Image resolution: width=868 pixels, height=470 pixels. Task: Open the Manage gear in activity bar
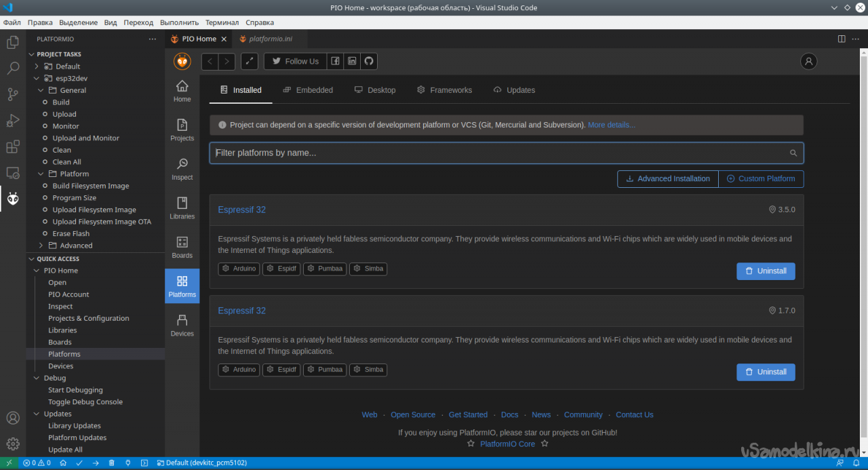[x=13, y=444]
